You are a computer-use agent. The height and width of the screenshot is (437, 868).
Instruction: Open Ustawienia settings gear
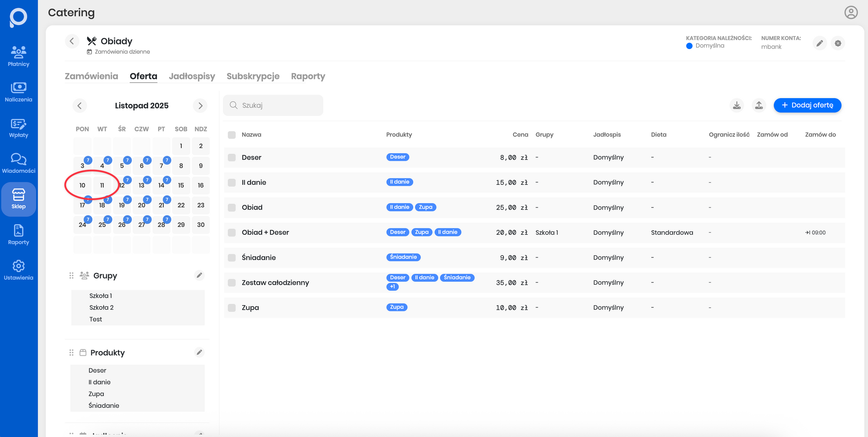(x=18, y=270)
